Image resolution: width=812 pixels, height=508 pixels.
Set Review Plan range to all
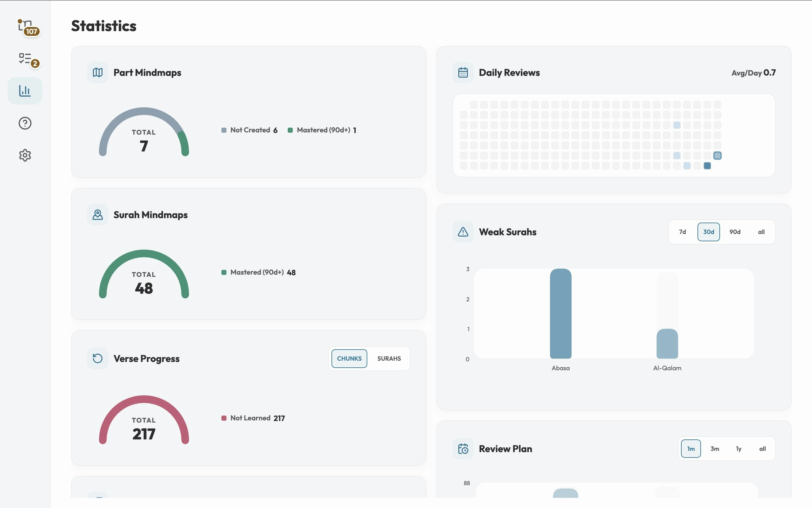762,449
